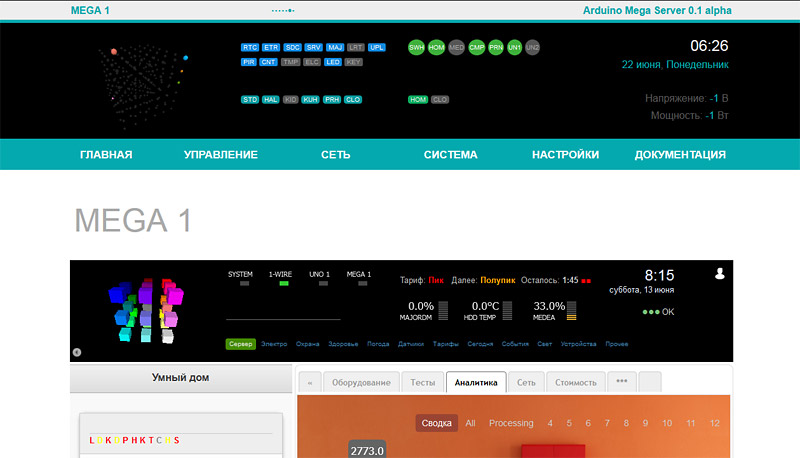Click the user profile icon
Image resolution: width=800 pixels, height=458 pixels.
(x=719, y=273)
